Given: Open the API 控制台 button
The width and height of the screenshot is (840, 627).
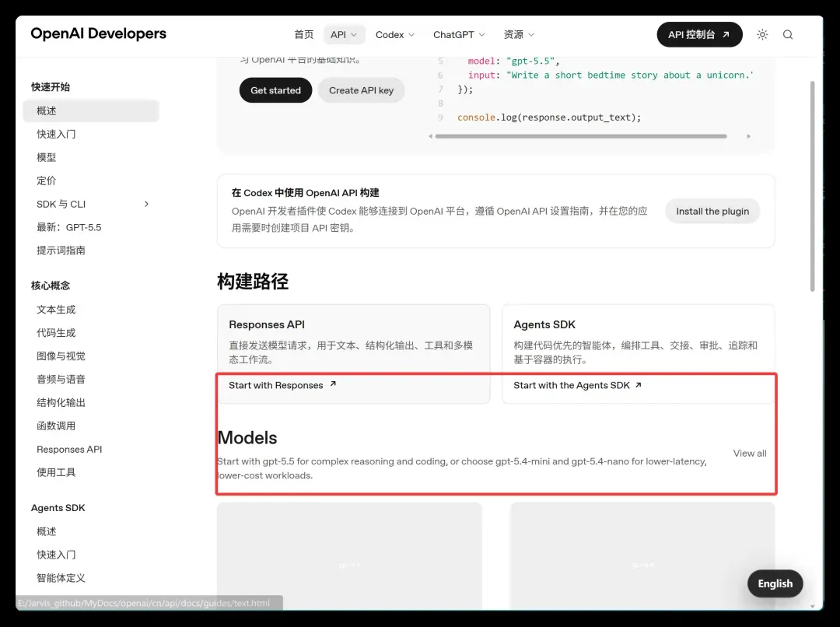Looking at the screenshot, I should click(699, 34).
